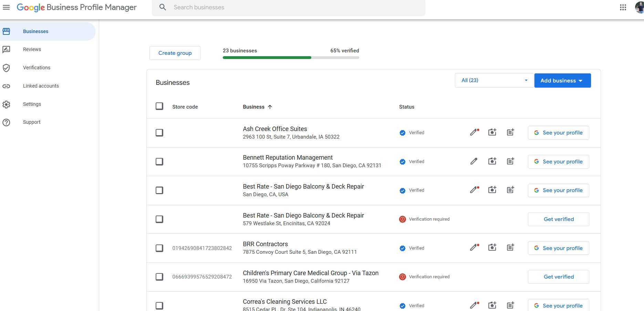
Task: See your profile for Correa's Cleaning
Action: (x=558, y=305)
